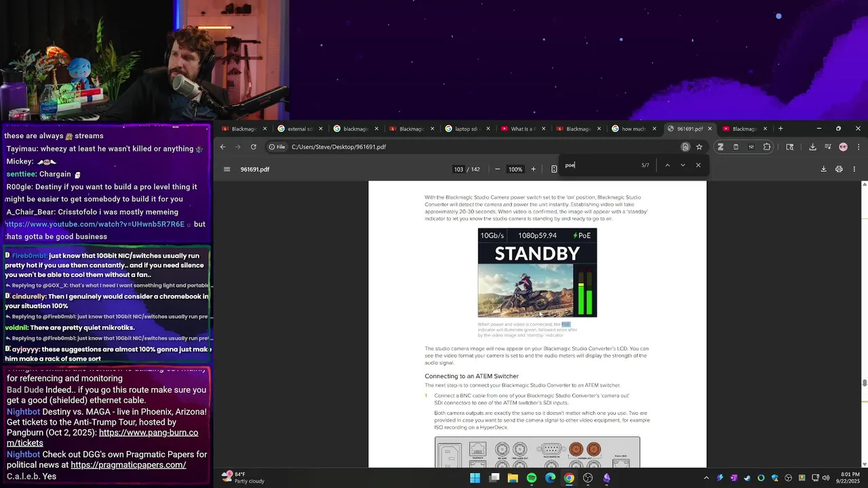Open OBS Studio from the taskbar
868x488 pixels.
588,478
